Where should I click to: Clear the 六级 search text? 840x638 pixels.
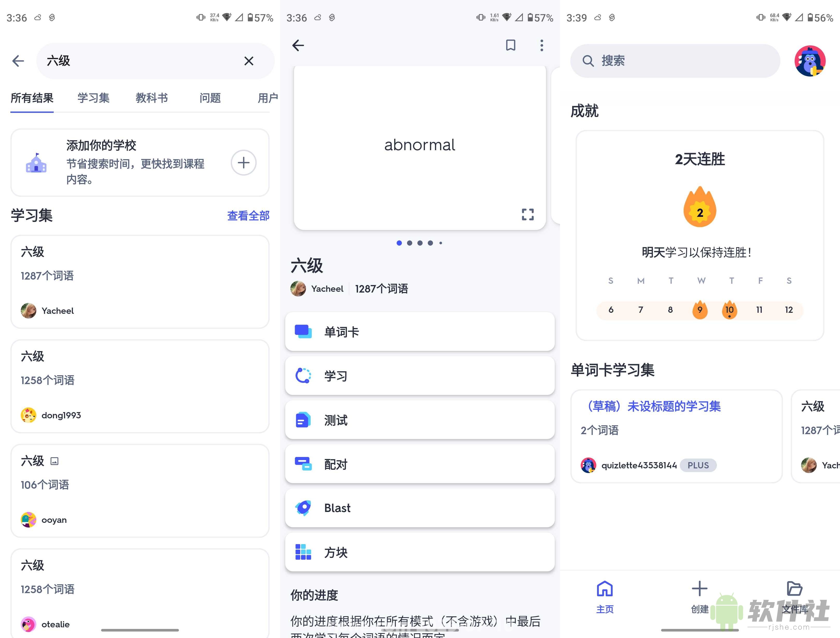point(249,61)
